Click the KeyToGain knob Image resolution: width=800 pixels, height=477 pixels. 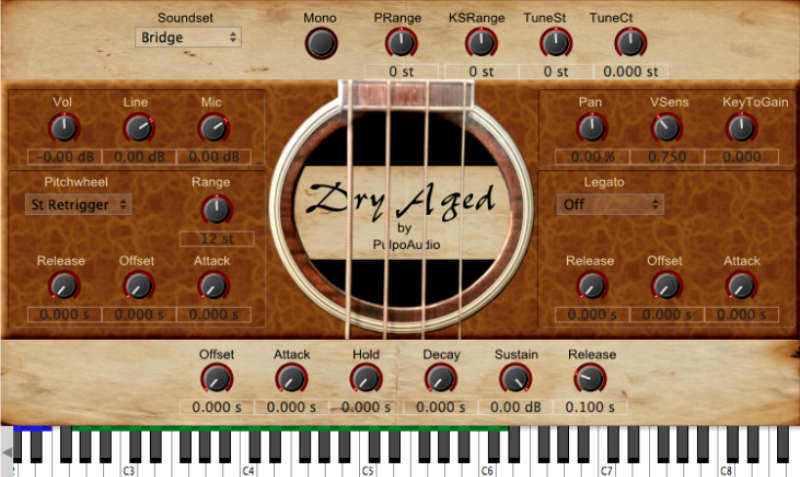741,128
